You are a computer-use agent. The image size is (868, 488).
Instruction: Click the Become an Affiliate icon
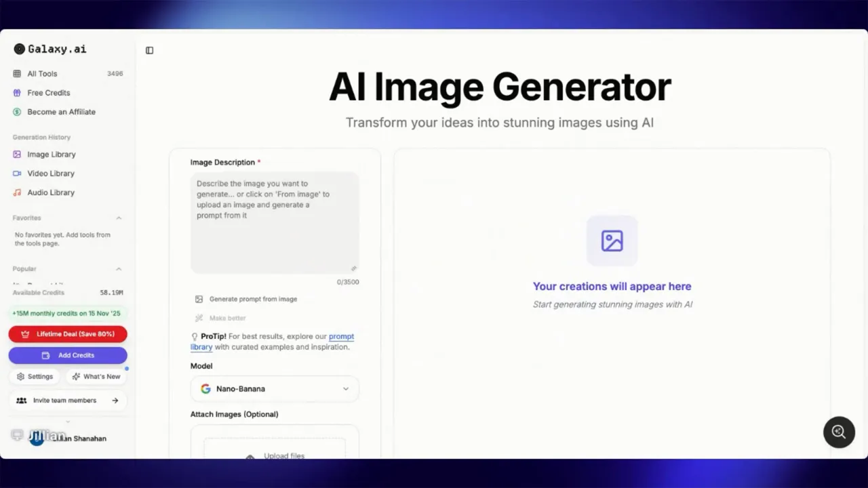[16, 112]
